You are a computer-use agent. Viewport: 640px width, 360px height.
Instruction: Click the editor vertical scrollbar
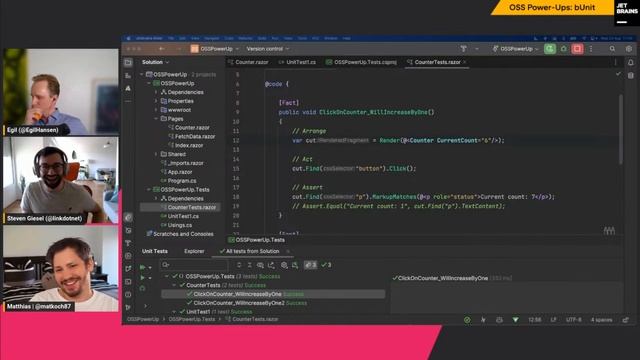tap(621, 129)
